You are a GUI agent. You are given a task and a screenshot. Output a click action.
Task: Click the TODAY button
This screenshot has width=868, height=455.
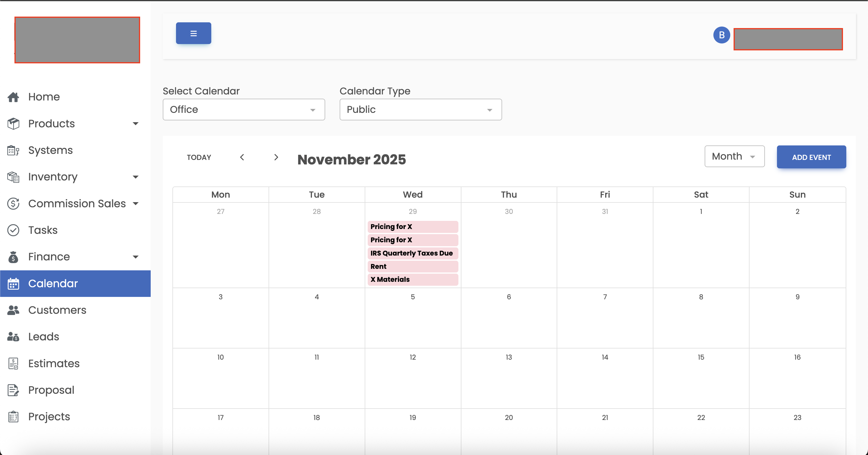(199, 157)
